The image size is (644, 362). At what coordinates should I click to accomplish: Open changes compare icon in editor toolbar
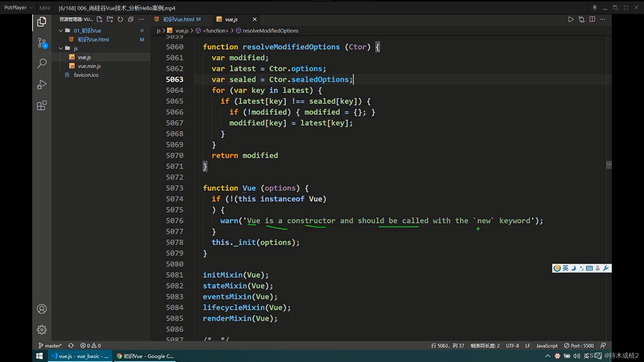(x=582, y=19)
